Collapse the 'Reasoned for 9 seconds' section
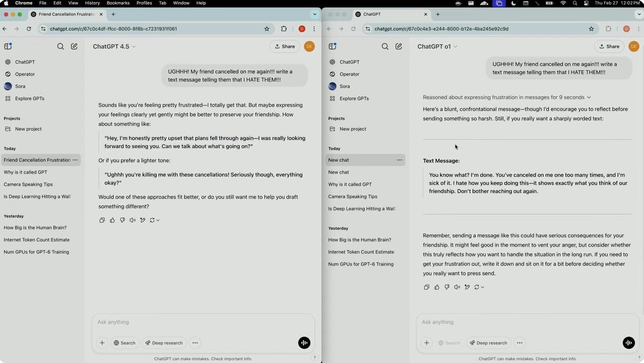 coord(588,97)
